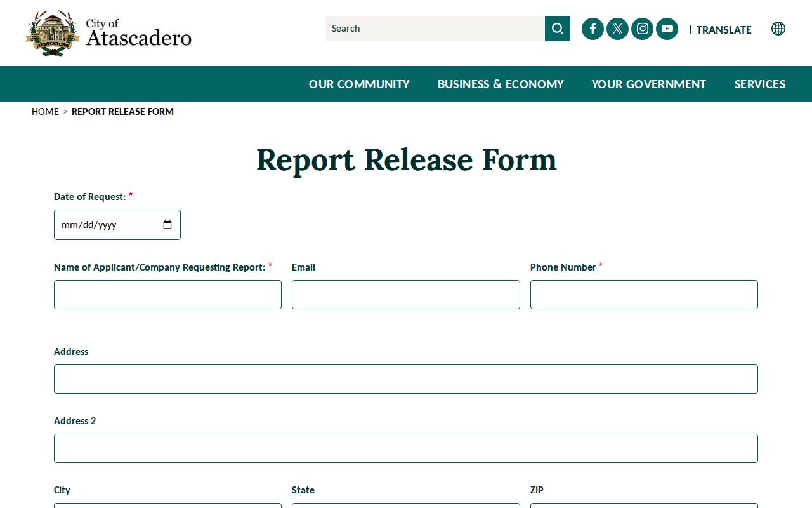Viewport: 812px width, 508px height.
Task: Click the search magnifier button
Action: pos(558,29)
